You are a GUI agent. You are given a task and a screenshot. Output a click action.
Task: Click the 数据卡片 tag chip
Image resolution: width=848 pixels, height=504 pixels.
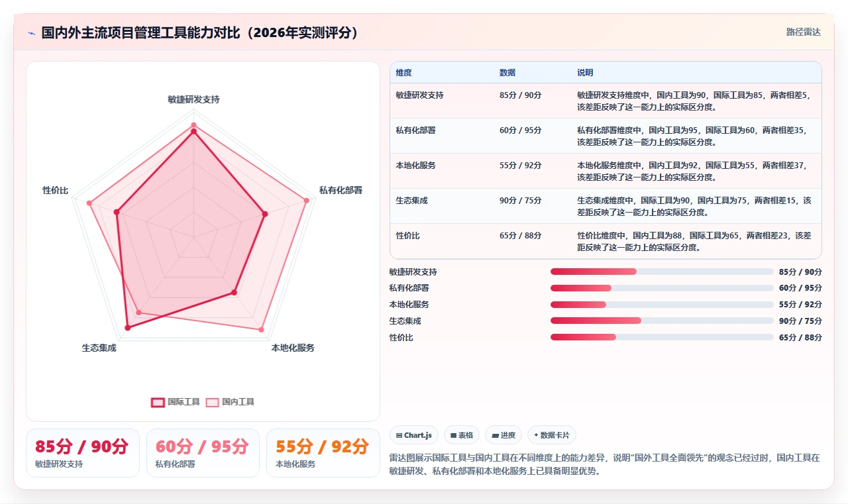552,435
